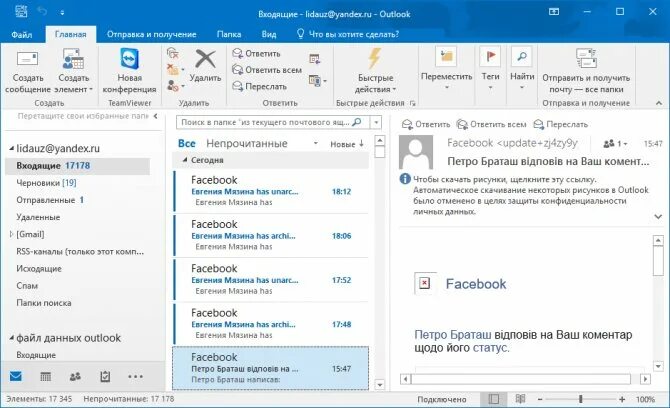
Task: Open search scope dropdown arrow
Action: coord(376,123)
